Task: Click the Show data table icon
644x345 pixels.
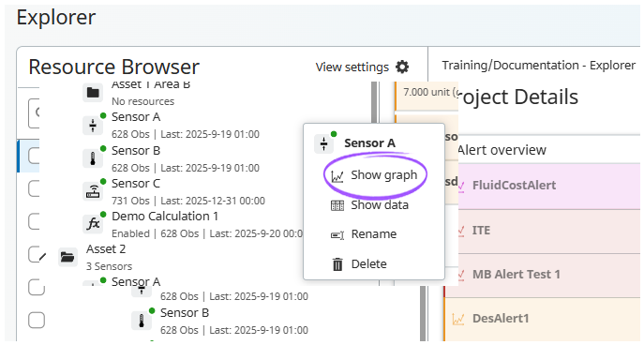Action: pyautogui.click(x=337, y=205)
